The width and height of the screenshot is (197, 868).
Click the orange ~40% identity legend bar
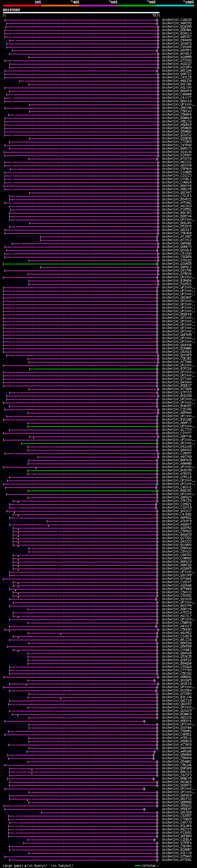60,6
